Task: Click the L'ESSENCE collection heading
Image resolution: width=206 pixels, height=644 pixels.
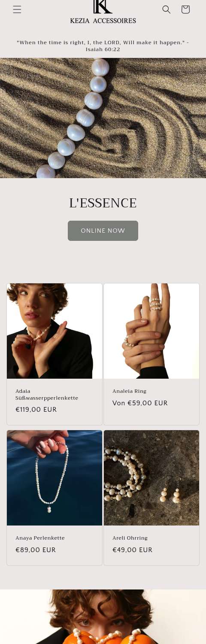Action: click(x=103, y=203)
